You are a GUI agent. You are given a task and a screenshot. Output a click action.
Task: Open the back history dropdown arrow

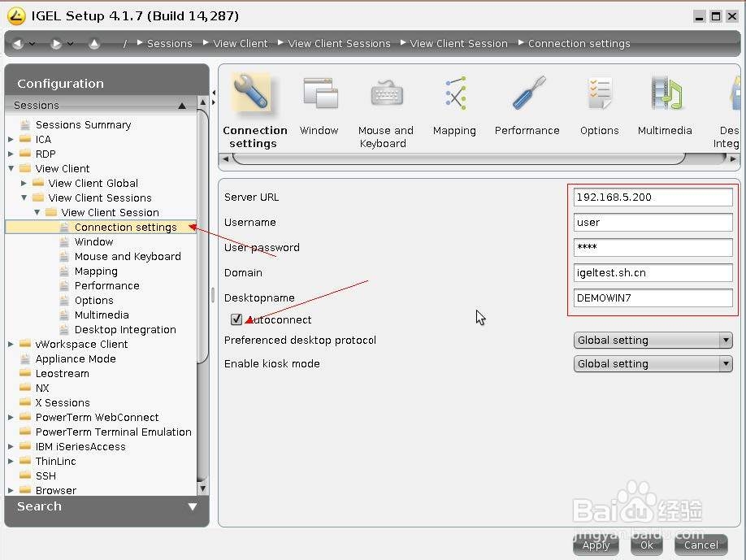32,44
